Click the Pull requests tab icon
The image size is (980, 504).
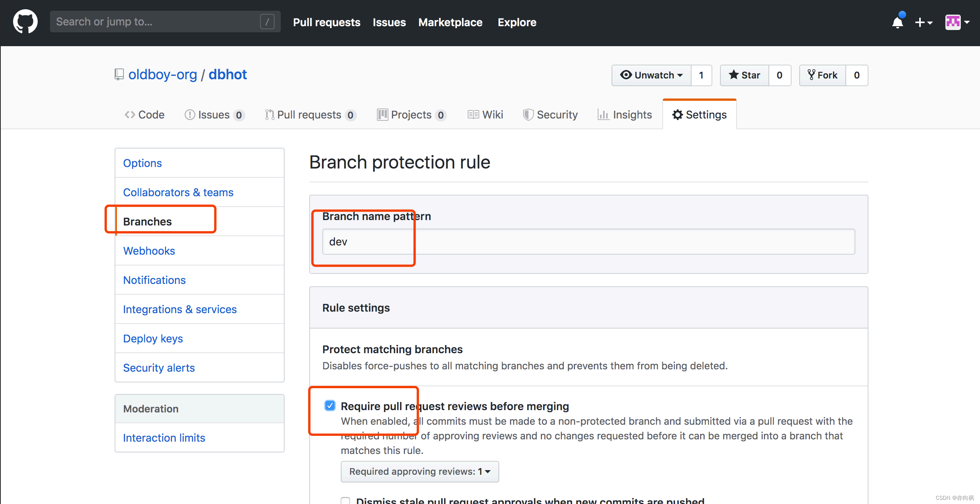coord(269,115)
